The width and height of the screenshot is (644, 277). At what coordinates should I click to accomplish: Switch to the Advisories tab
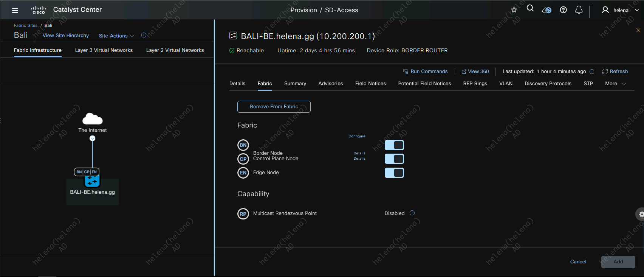click(x=330, y=84)
